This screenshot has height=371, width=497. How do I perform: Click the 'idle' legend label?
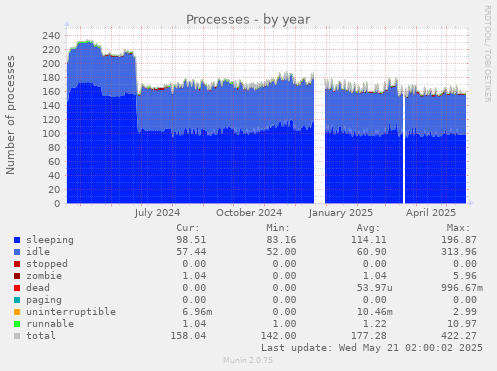(38, 252)
